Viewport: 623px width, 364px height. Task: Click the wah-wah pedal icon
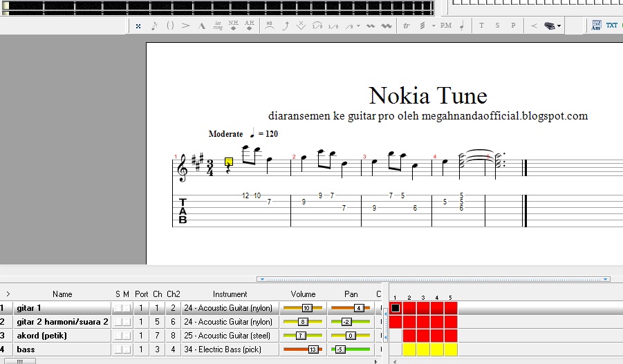550,26
